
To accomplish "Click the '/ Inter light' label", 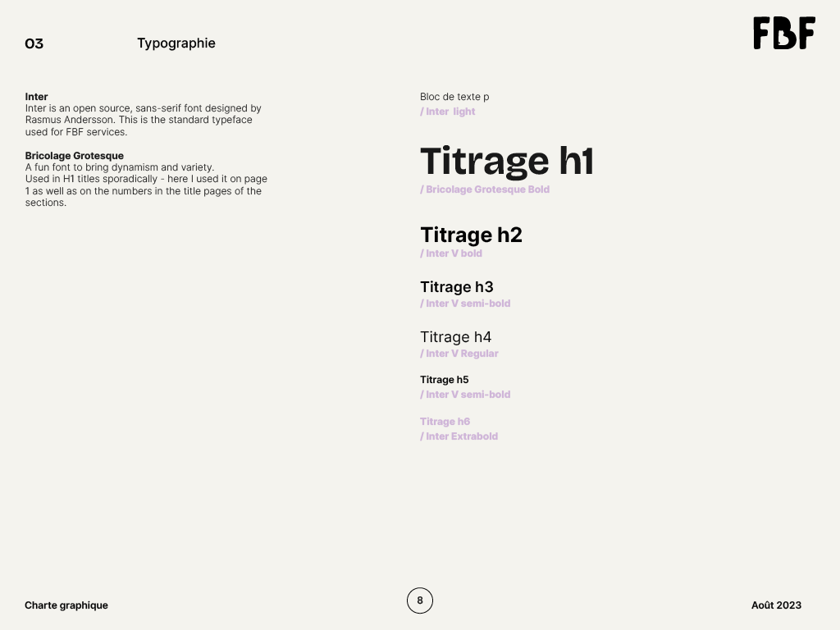I will point(448,112).
